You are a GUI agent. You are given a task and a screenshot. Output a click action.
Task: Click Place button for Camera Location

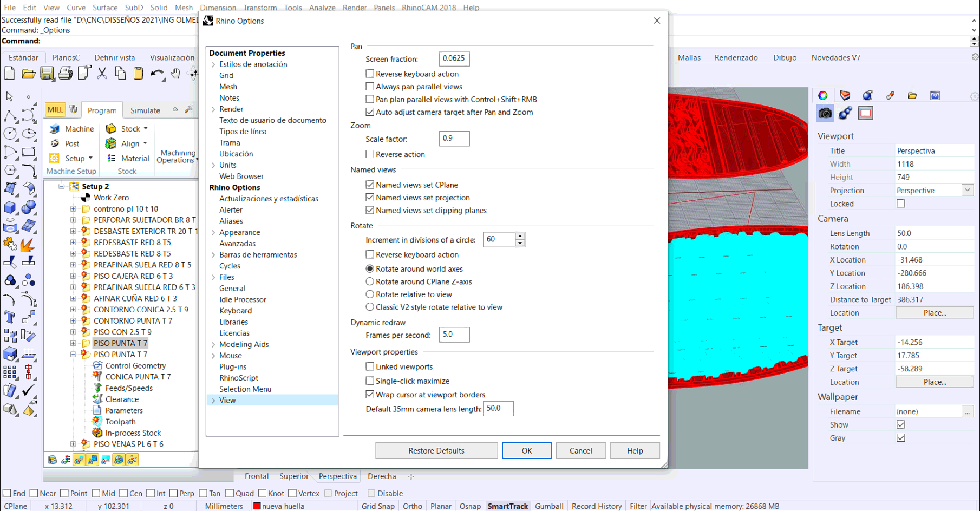coord(935,313)
